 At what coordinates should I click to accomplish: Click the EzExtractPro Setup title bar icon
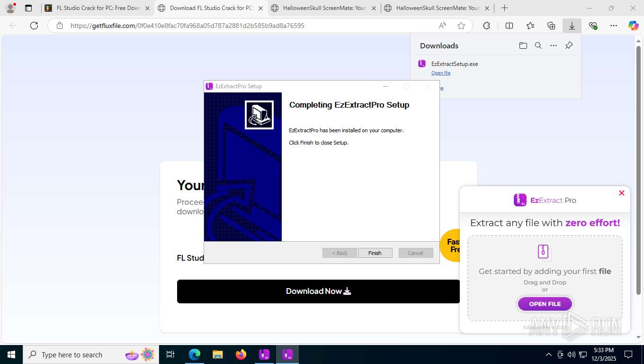coord(209,86)
